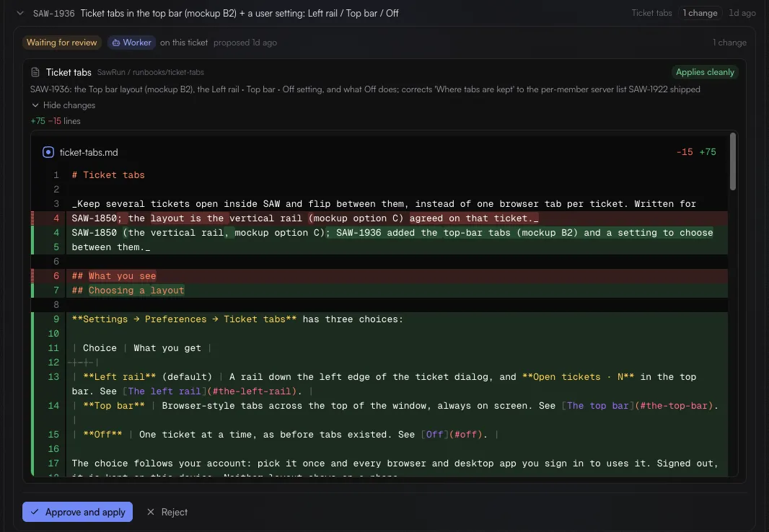Click the '1d ago' timestamp in header
769x532 pixels.
coord(742,13)
